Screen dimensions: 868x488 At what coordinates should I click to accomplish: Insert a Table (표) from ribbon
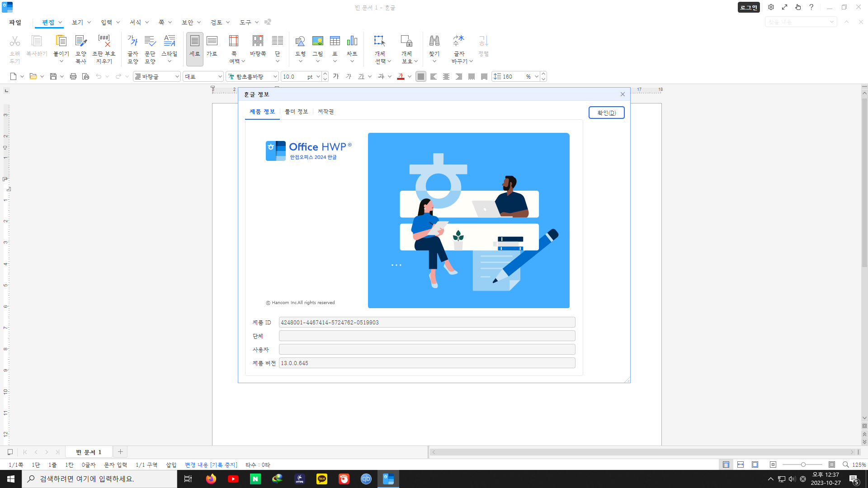click(x=335, y=41)
